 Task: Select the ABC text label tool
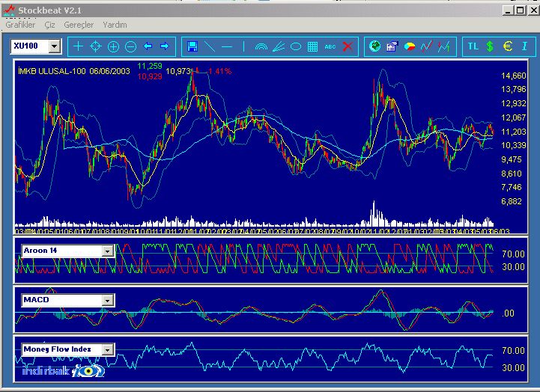click(x=330, y=47)
